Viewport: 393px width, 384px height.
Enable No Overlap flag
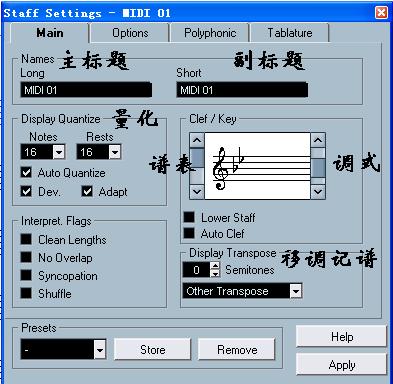(x=26, y=257)
